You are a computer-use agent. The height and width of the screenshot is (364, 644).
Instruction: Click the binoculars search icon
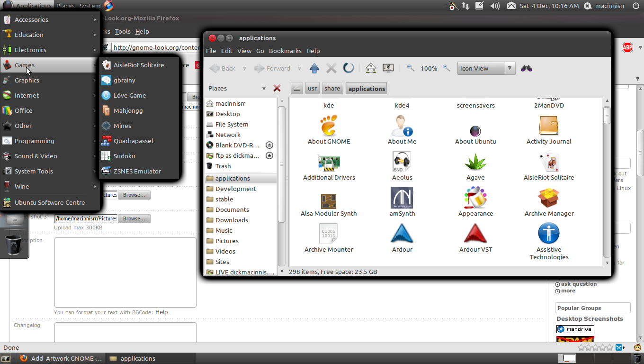pos(527,68)
